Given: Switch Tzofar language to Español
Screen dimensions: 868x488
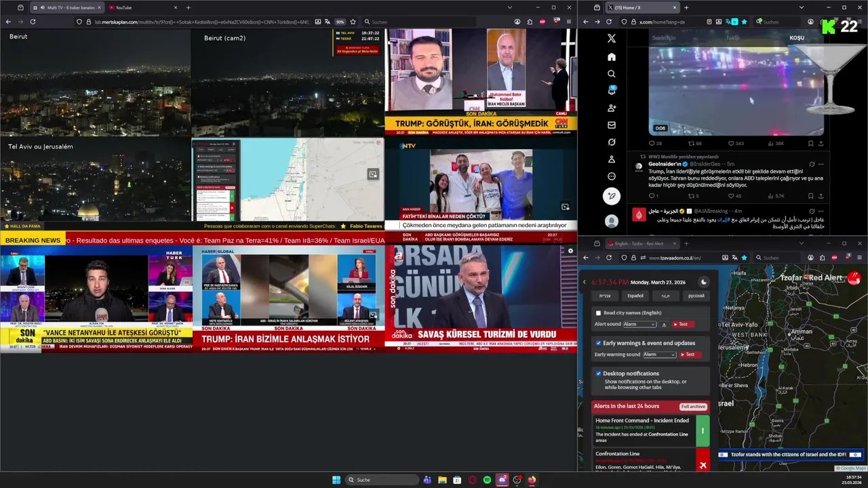Looking at the screenshot, I should 635,296.
